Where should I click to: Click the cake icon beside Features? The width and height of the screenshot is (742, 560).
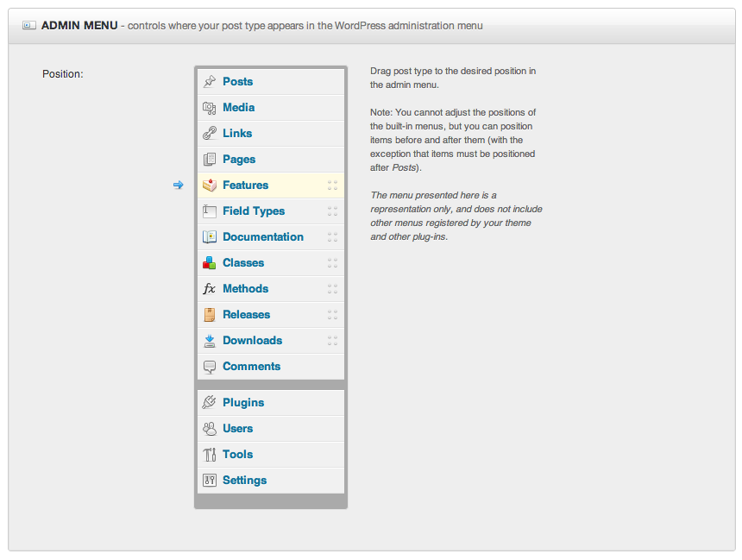209,186
